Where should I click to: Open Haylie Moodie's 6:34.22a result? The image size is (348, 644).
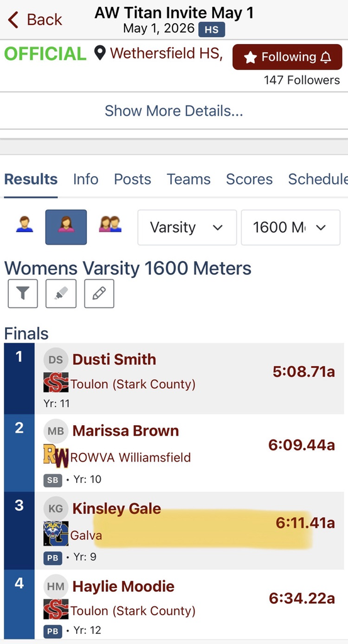302,599
